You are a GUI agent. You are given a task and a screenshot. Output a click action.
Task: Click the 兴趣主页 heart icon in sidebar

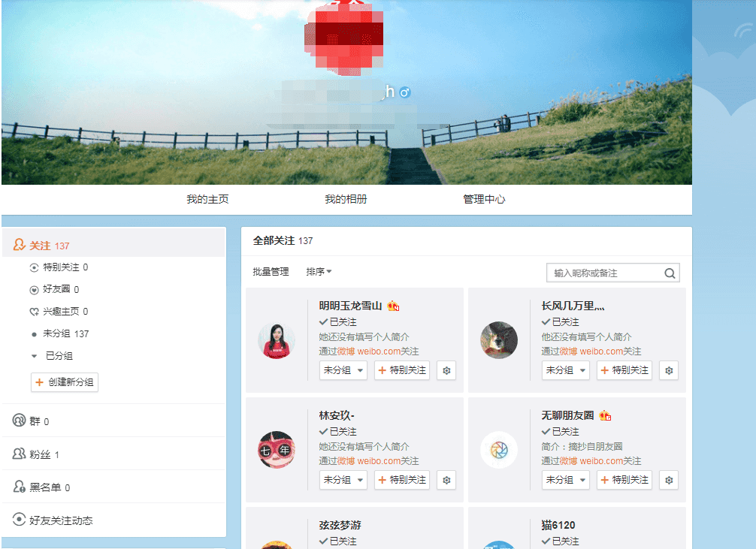[x=34, y=312]
